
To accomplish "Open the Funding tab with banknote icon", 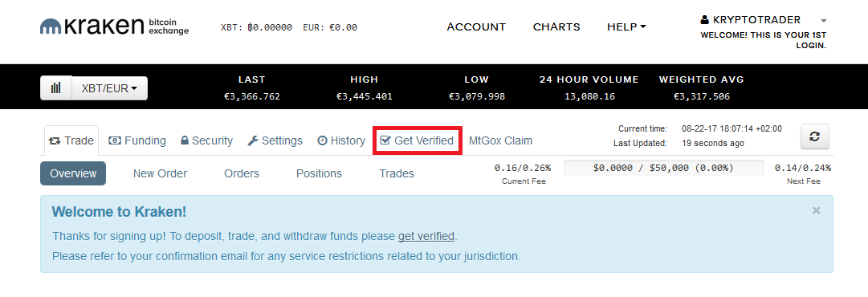I will pyautogui.click(x=137, y=140).
